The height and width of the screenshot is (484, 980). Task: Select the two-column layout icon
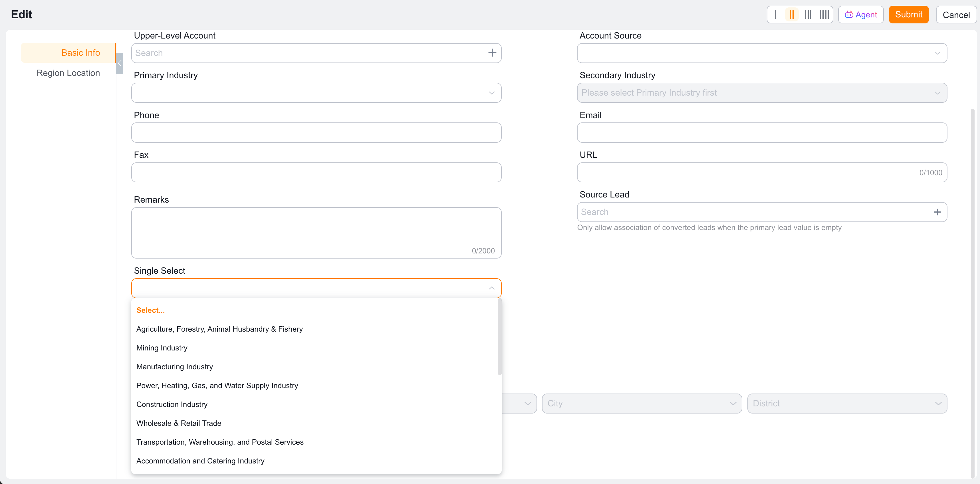pos(792,15)
